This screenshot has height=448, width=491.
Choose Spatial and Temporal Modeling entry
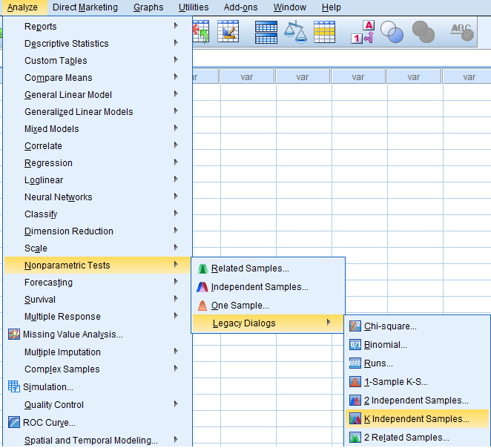click(98, 440)
